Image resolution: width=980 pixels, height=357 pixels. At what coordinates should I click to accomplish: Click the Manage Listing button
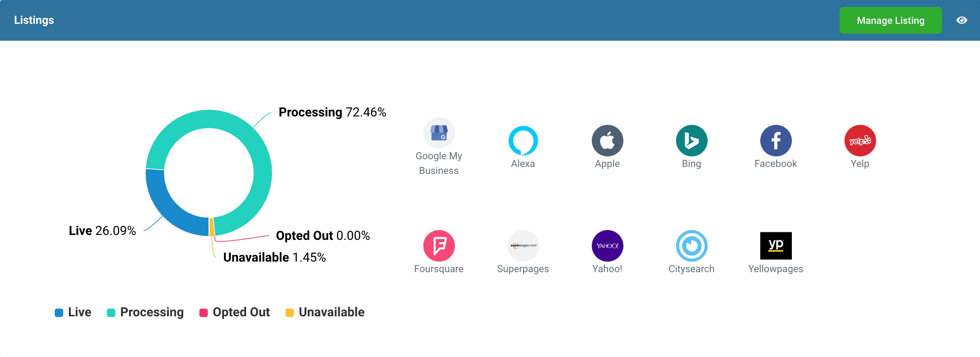[x=890, y=21]
